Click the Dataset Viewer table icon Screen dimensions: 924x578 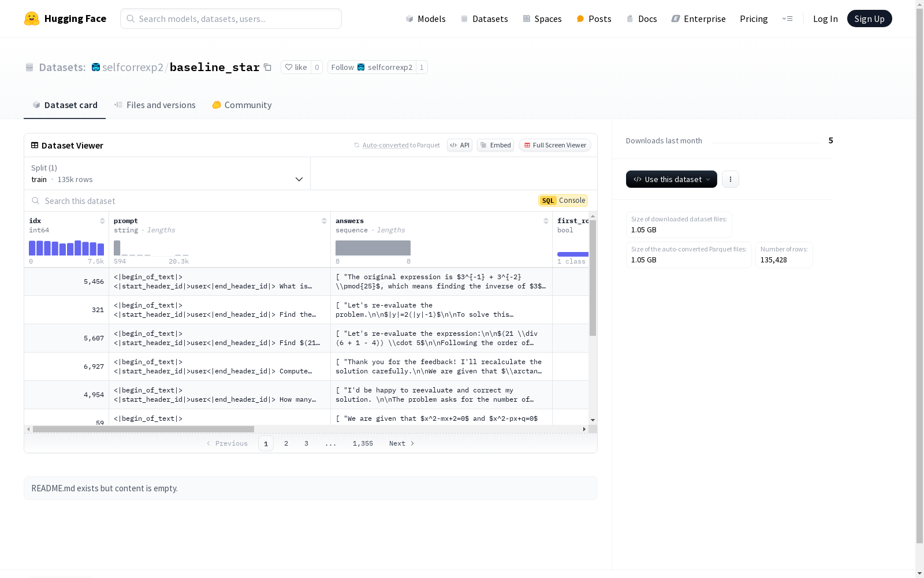pos(35,145)
